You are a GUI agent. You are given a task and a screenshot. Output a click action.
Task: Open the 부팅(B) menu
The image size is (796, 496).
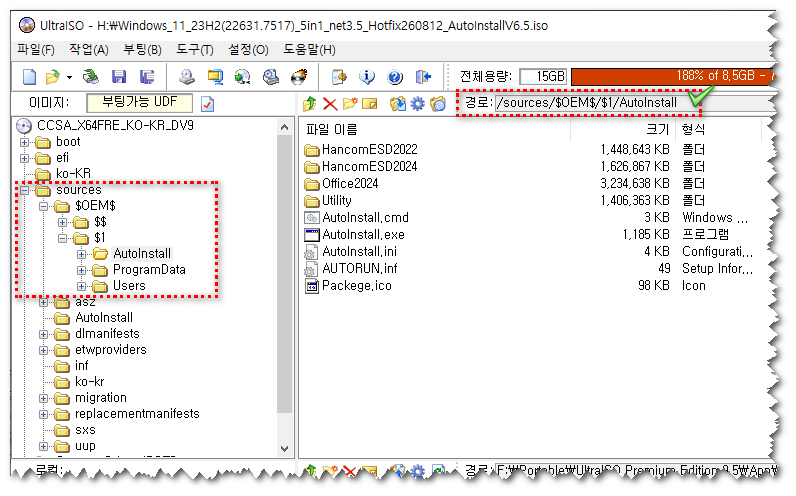click(x=143, y=50)
